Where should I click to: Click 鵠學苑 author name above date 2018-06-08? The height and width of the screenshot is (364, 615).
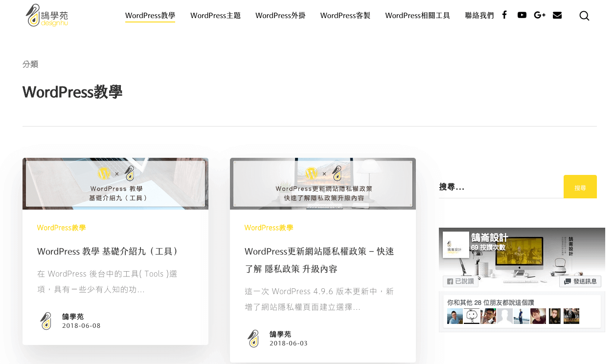[73, 317]
